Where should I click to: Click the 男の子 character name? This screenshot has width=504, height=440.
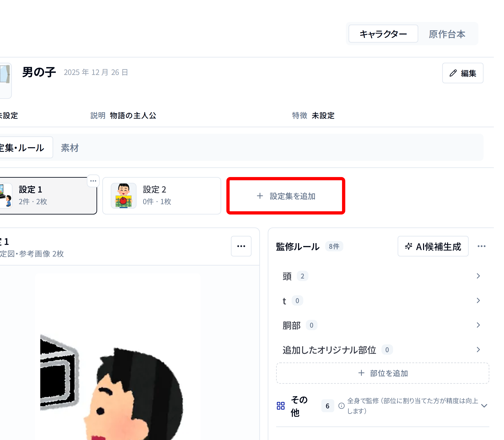39,72
